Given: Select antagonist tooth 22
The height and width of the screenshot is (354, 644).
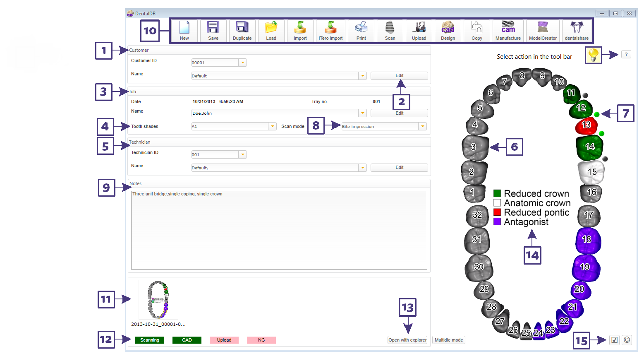Looking at the screenshot, I should point(564,322).
